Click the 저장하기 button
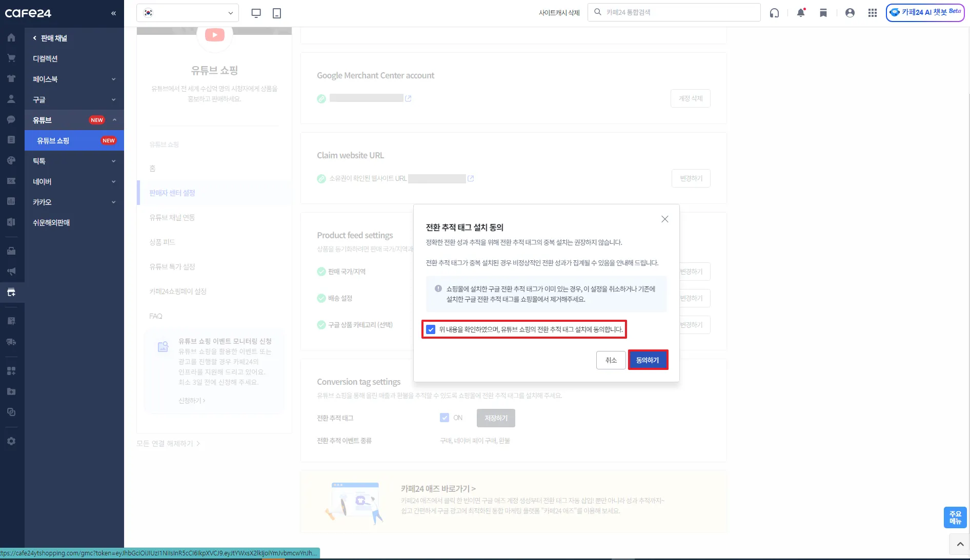Image resolution: width=970 pixels, height=560 pixels. (x=496, y=418)
